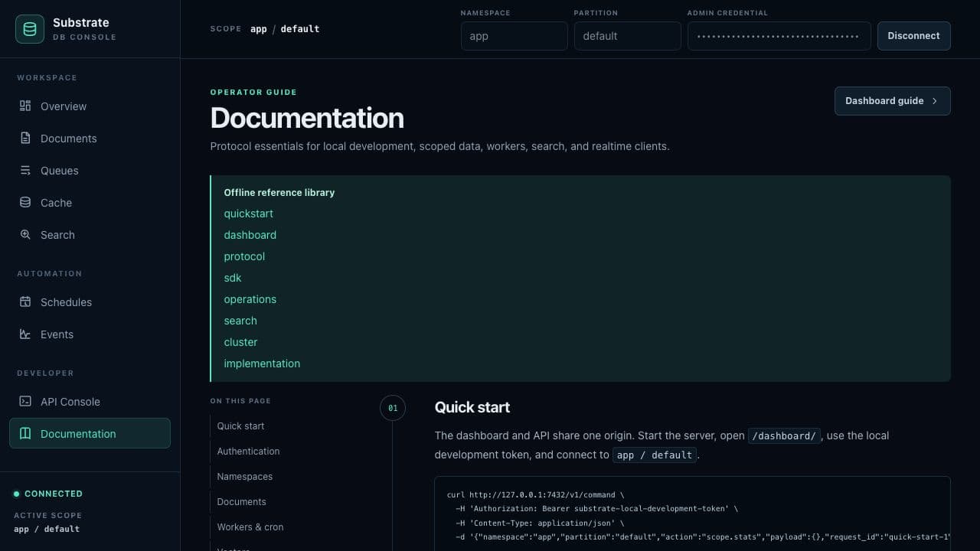Click the CONNECTED status indicator
Image resolution: width=980 pixels, height=551 pixels.
48,494
